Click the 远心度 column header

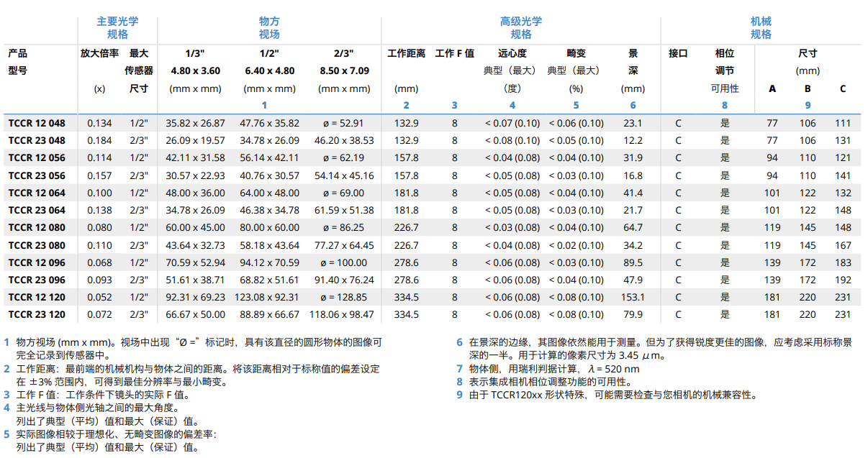point(512,53)
